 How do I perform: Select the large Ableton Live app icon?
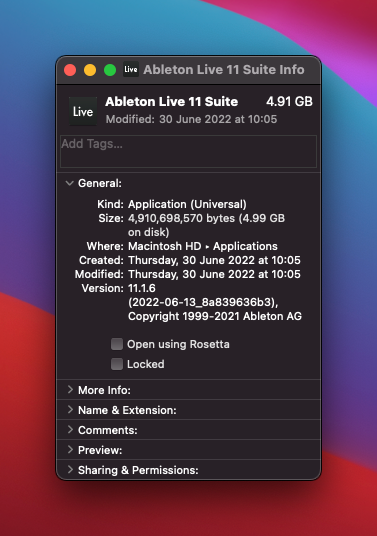[x=83, y=111]
